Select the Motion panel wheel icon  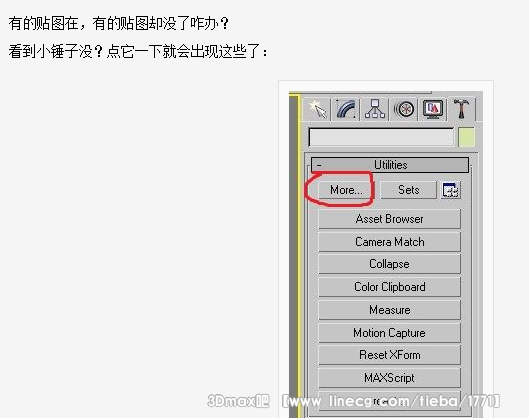[x=404, y=109]
